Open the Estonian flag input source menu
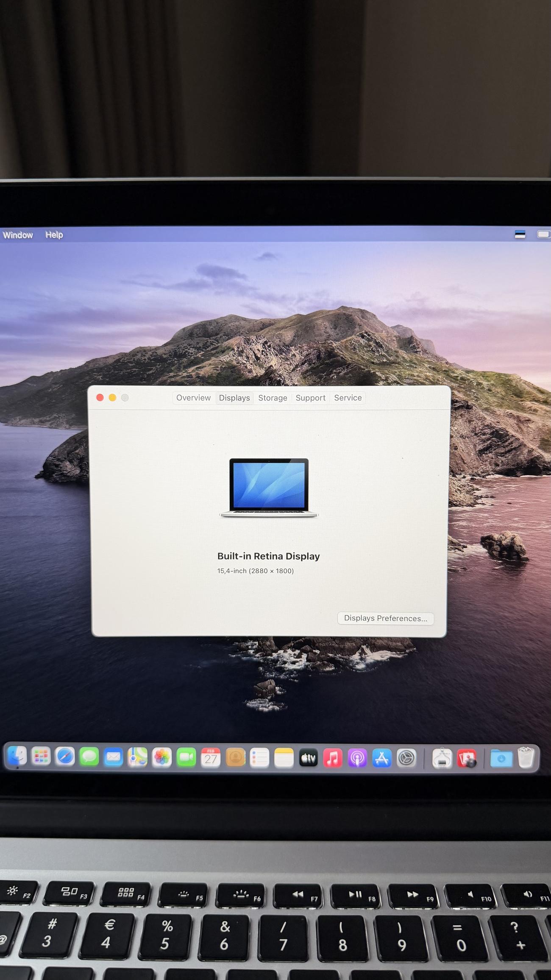 [520, 234]
